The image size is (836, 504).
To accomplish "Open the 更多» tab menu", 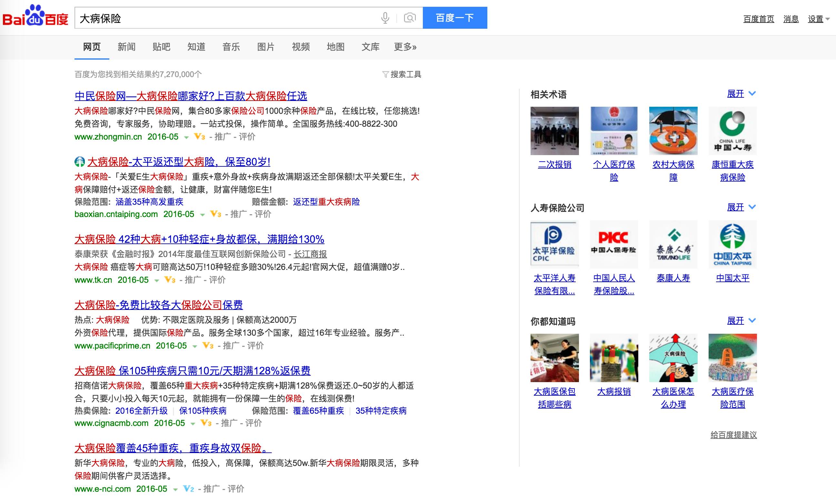I will coord(405,47).
